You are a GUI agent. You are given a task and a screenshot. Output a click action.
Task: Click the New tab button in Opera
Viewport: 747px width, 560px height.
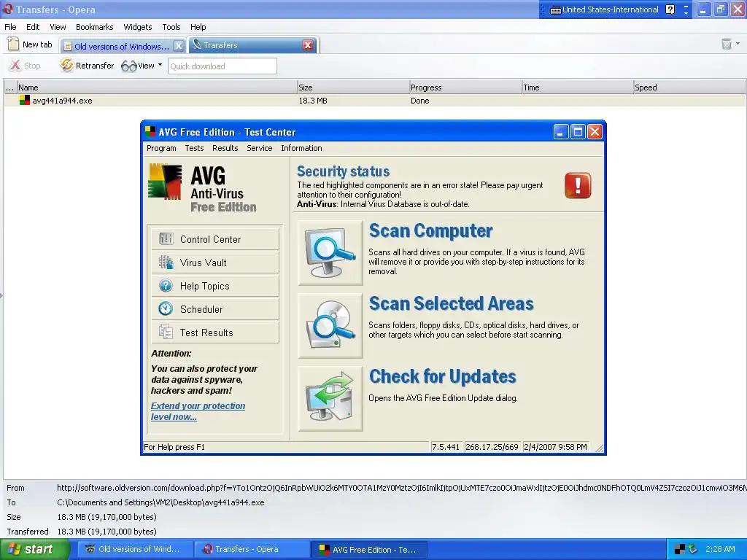coord(30,44)
